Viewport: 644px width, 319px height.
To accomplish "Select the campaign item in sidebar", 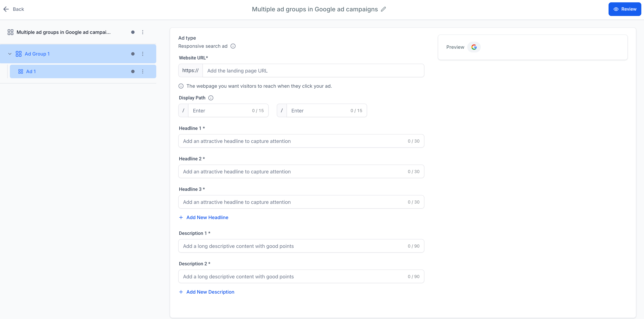I will point(64,32).
